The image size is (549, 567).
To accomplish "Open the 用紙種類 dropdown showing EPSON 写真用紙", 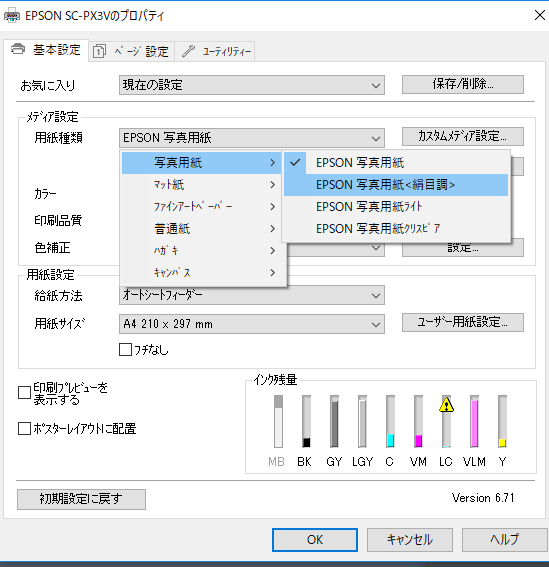I will click(x=252, y=138).
